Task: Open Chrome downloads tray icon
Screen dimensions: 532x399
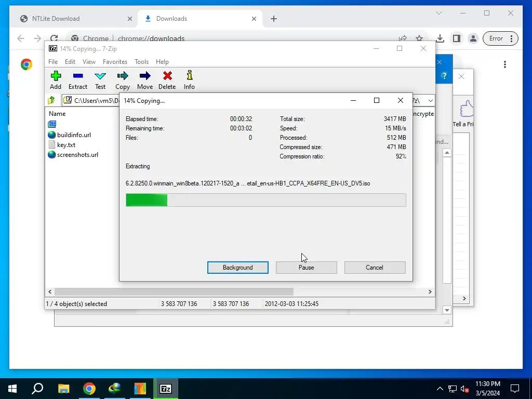Action: click(440, 38)
